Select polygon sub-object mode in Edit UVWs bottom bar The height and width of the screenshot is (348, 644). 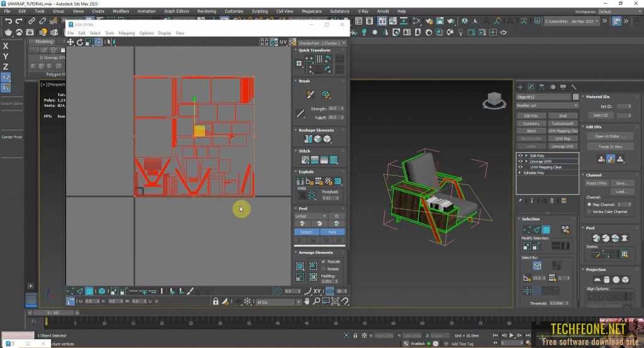(89, 291)
